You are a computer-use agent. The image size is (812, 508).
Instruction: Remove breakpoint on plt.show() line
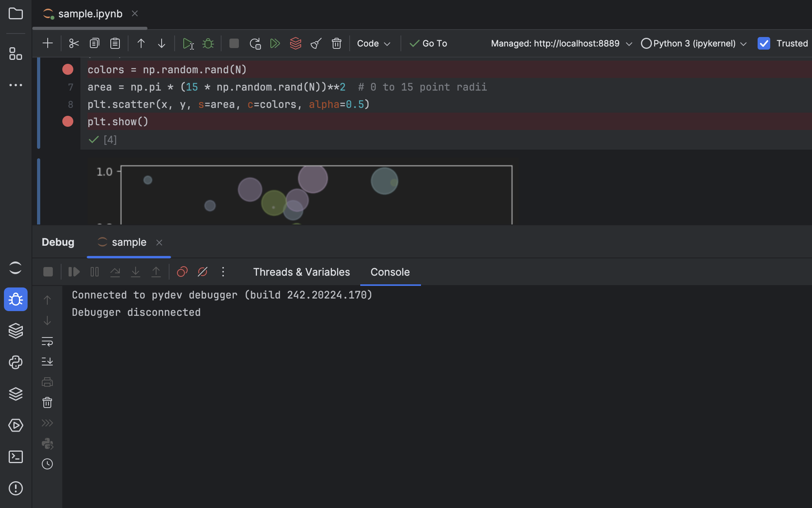pos(68,121)
